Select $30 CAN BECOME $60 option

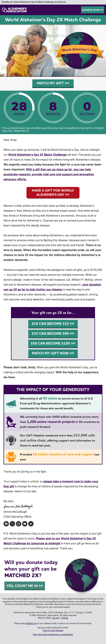pyautogui.click(x=53, y=334)
